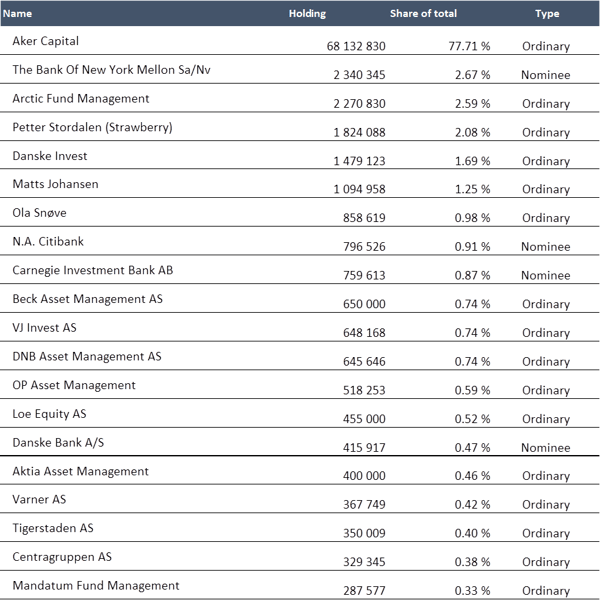Select Petter Stordalen (Strawberry) name
Image resolution: width=600 pixels, height=600 pixels.
click(93, 127)
